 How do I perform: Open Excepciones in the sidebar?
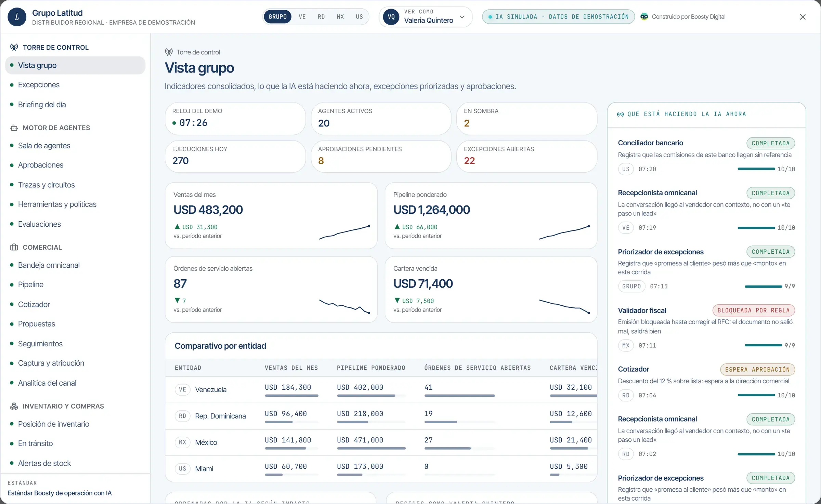point(75,85)
